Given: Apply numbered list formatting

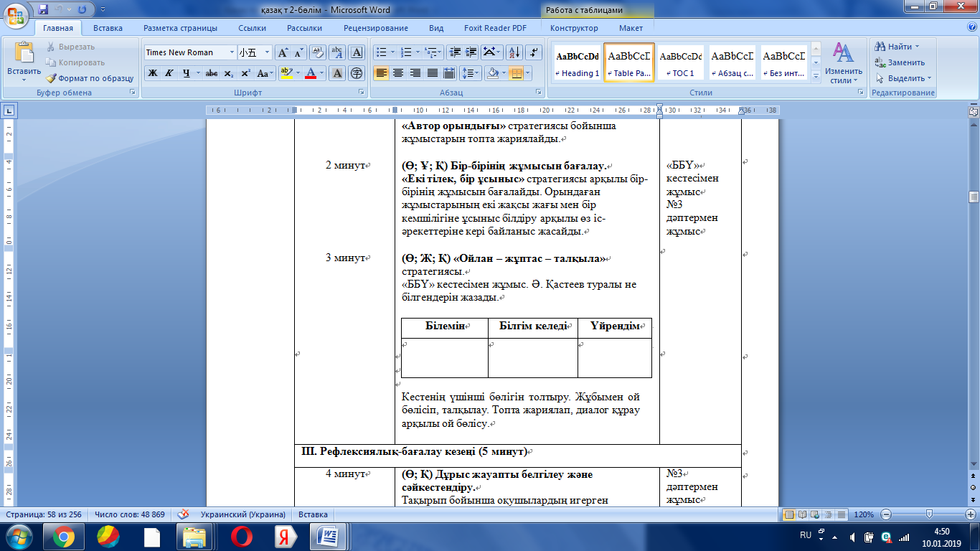Looking at the screenshot, I should click(x=407, y=52).
